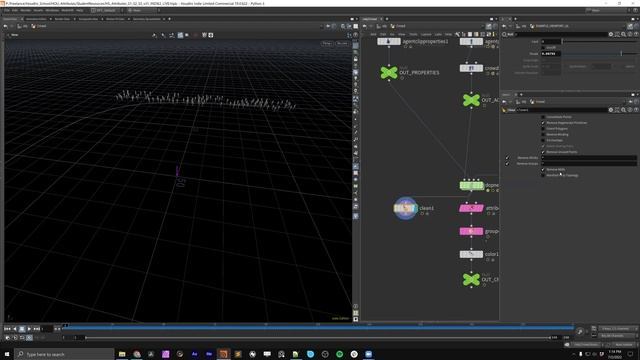Viewport: 640px width, 360px height.
Task: Click the Seed parameter slider
Action: (599, 41)
